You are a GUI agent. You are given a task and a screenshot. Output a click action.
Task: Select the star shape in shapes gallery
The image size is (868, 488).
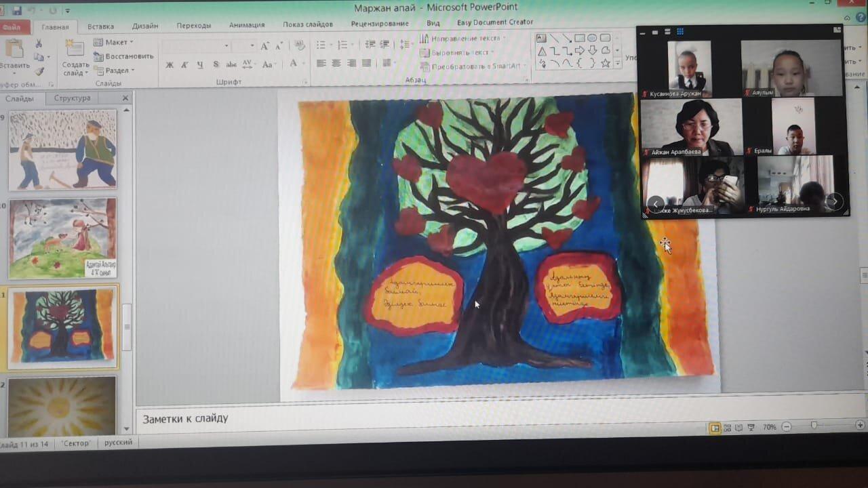point(605,63)
